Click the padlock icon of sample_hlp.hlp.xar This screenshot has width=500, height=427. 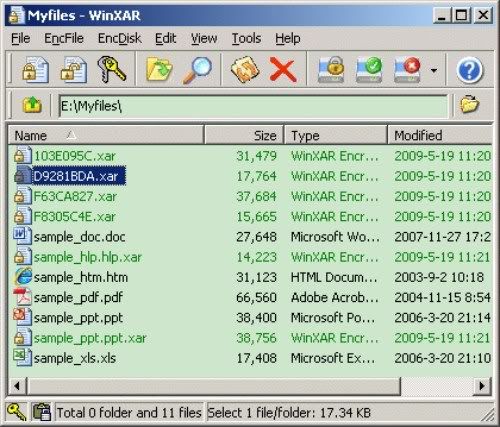click(22, 257)
